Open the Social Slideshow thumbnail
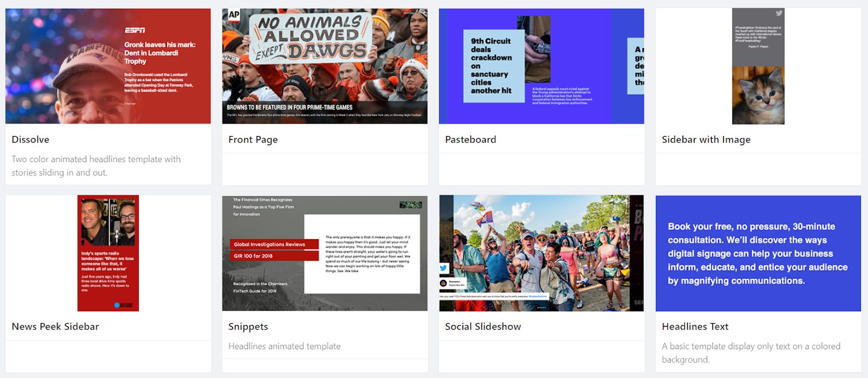868x378 pixels. pyautogui.click(x=541, y=253)
